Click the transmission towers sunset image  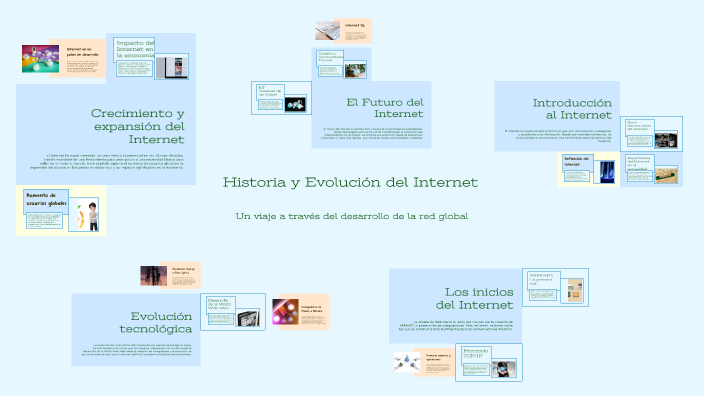point(154,276)
